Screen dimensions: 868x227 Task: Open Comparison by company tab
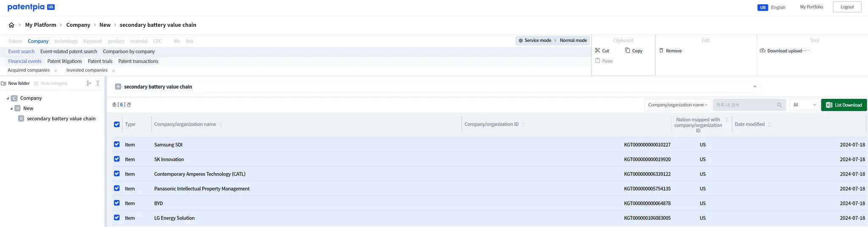129,51
